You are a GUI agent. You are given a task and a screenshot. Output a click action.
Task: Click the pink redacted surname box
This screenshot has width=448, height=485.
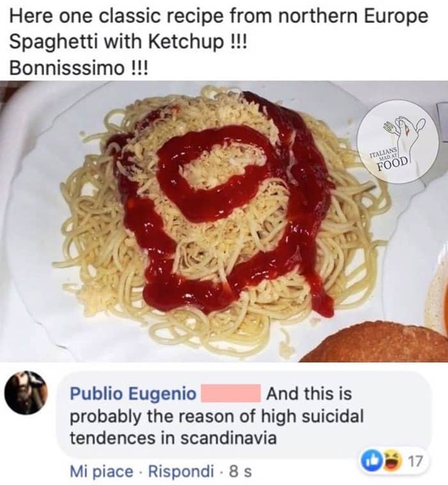pyautogui.click(x=230, y=393)
